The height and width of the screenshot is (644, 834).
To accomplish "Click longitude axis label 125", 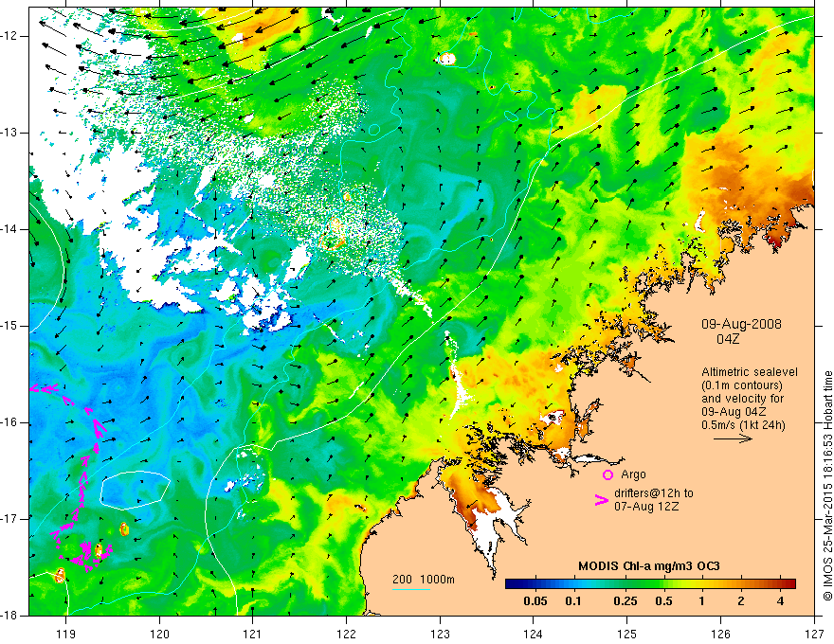I will 627,634.
